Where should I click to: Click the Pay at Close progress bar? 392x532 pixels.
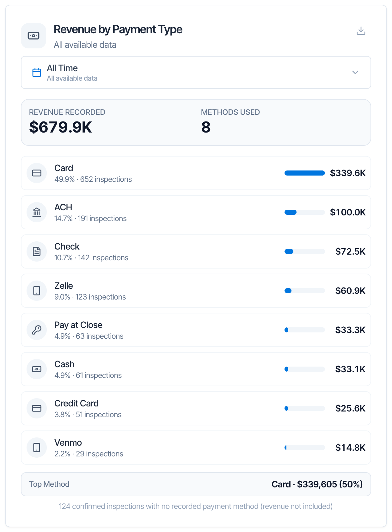pos(305,330)
